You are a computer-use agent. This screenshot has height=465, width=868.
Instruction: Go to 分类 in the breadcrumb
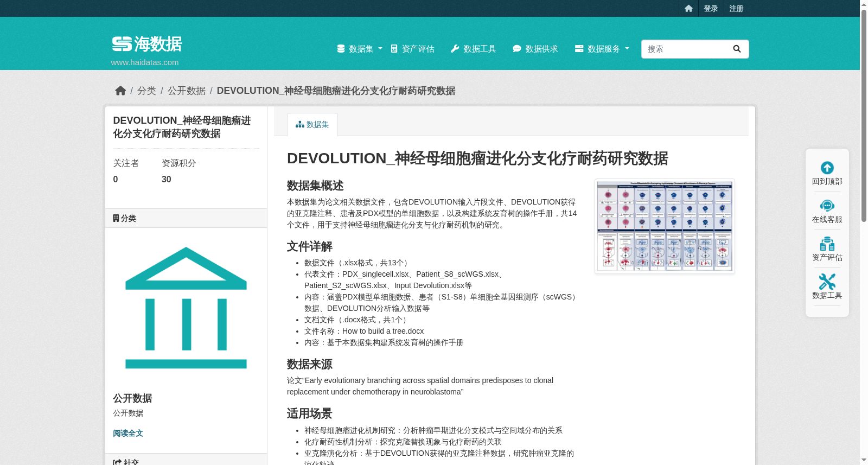146,91
